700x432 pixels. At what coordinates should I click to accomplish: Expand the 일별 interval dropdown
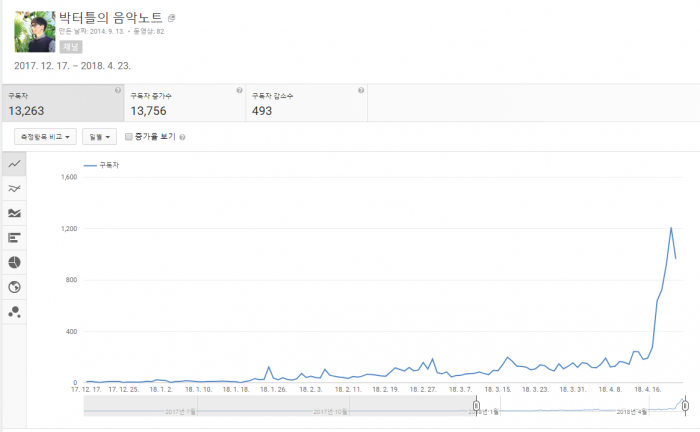[x=100, y=137]
